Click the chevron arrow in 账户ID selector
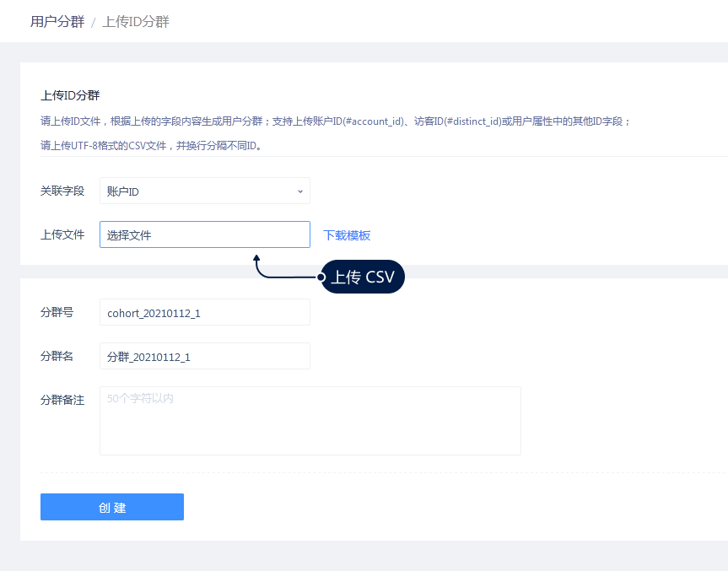728x571 pixels. [299, 191]
